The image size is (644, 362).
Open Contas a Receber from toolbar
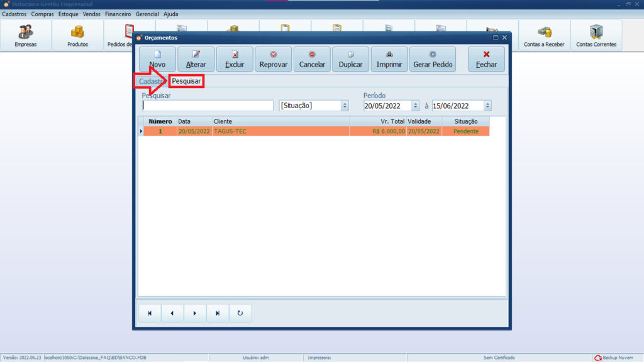click(x=544, y=36)
